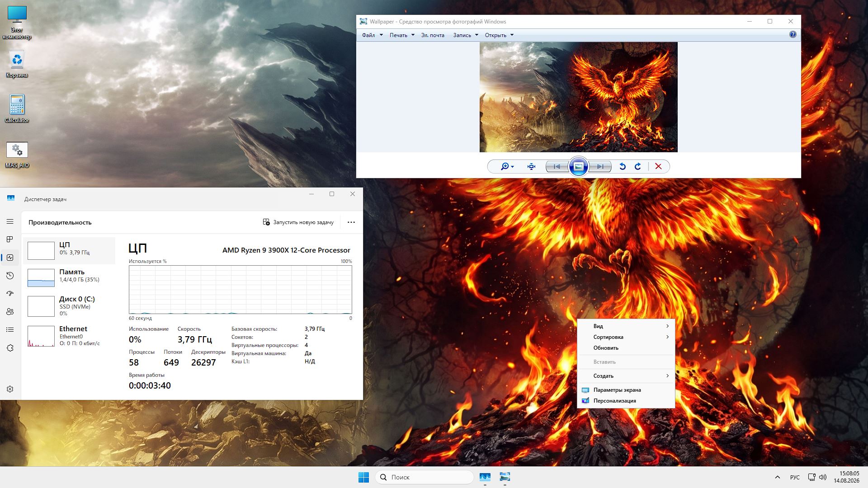Open the Запись dropdown menu

pyautogui.click(x=466, y=35)
